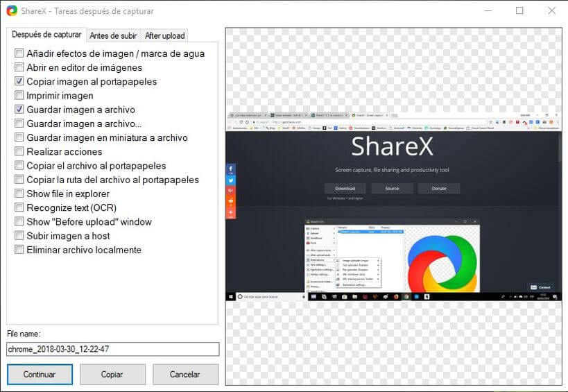Maximize the ShareX window
This screenshot has width=568, height=392.
519,11
